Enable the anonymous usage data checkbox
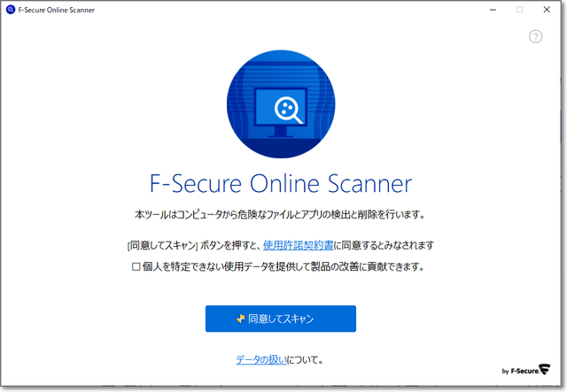Viewport: 567px width, 392px height. pyautogui.click(x=136, y=266)
